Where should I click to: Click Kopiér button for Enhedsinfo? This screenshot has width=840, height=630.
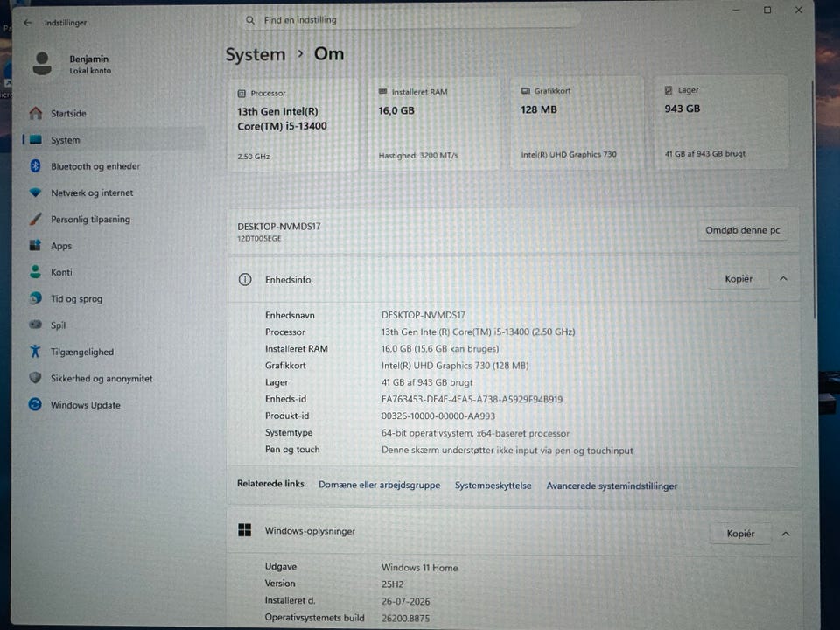tap(738, 278)
